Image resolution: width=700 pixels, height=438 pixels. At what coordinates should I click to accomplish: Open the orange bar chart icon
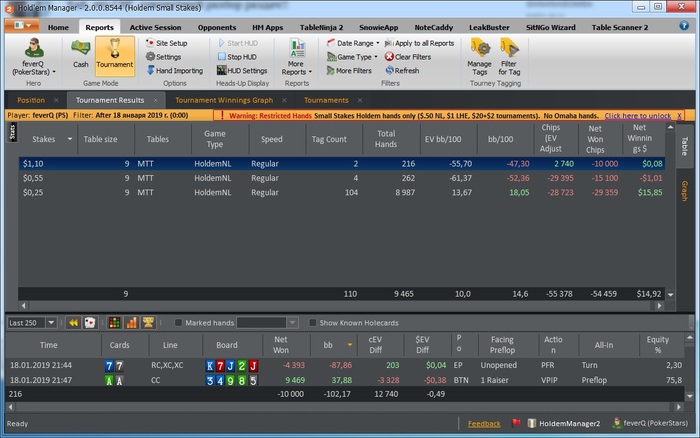click(131, 322)
